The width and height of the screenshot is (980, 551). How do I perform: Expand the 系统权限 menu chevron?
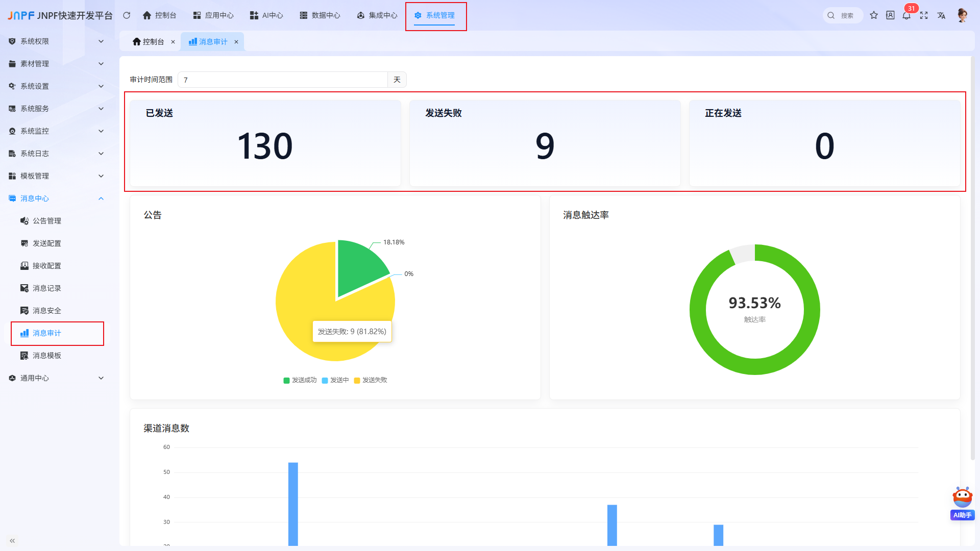coord(101,41)
